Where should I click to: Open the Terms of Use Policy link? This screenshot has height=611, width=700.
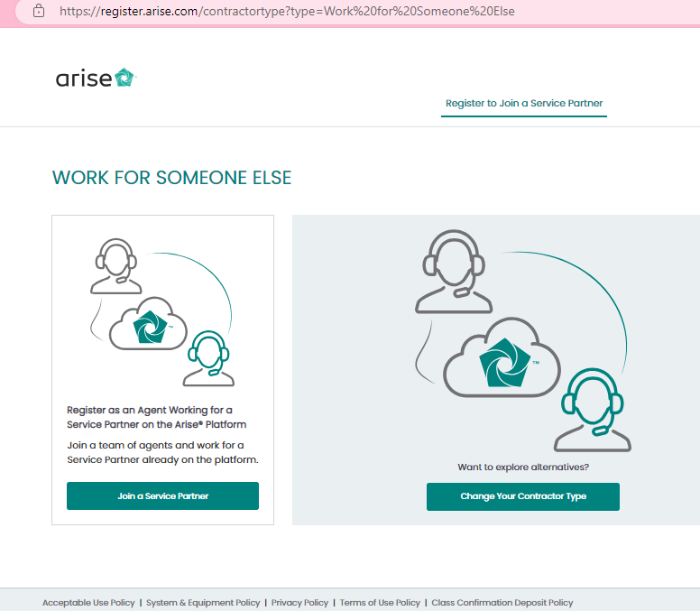pos(380,603)
